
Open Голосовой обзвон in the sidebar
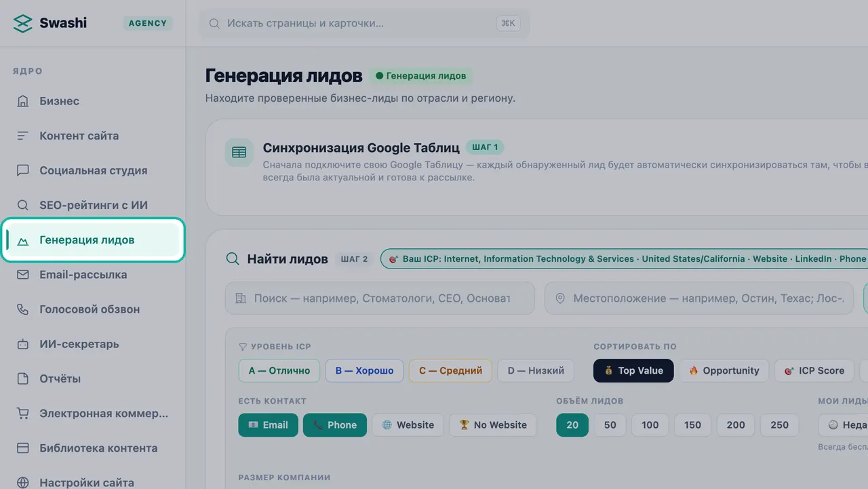(93, 309)
